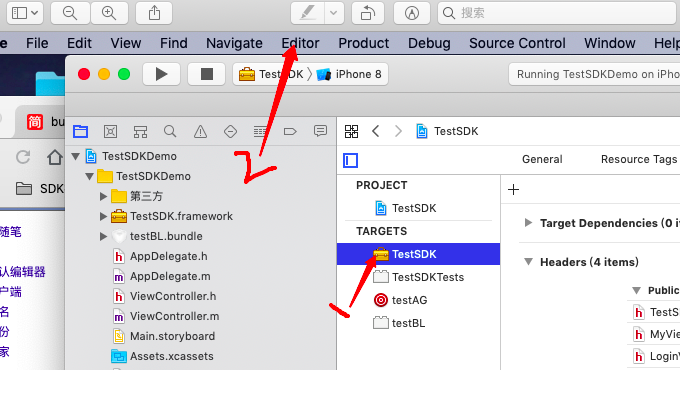Open the Product menu

pos(363,43)
